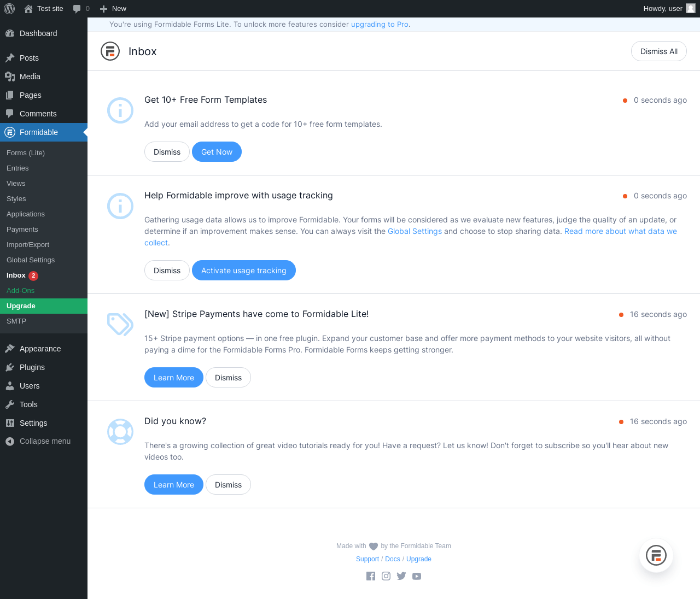Click the Dismiss All button

point(659,51)
